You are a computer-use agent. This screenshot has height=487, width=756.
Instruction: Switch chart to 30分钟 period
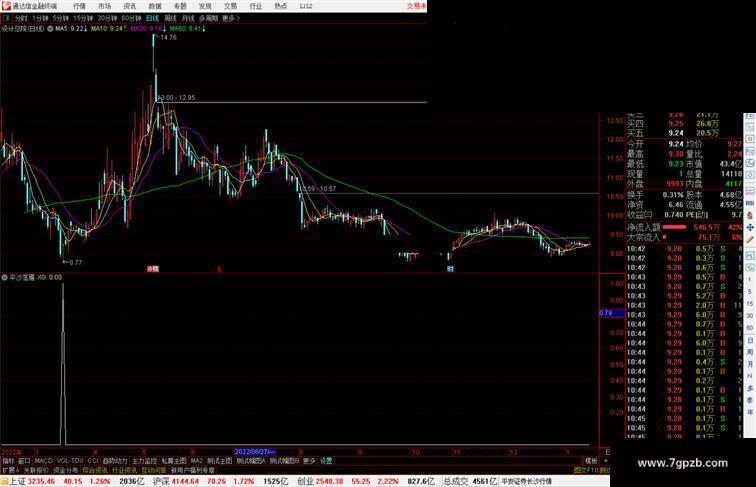[x=107, y=18]
